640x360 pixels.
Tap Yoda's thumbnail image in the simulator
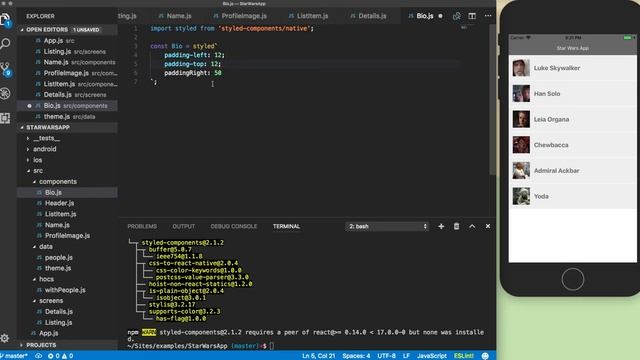tap(521, 196)
